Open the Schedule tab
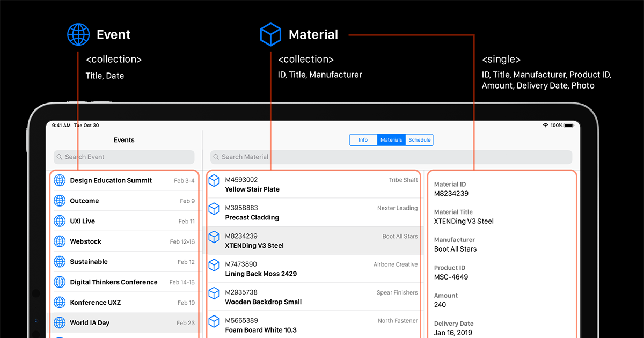The width and height of the screenshot is (644, 338). [x=420, y=140]
